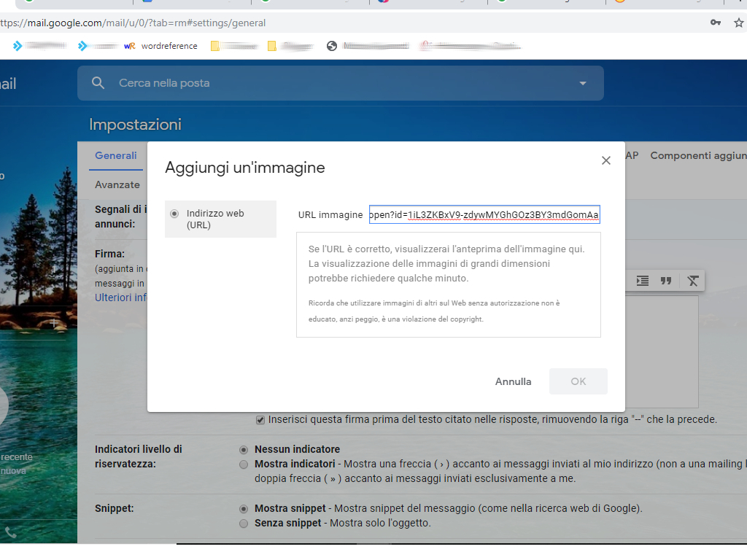Open the Componenti aggiuntivi tab

[698, 155]
